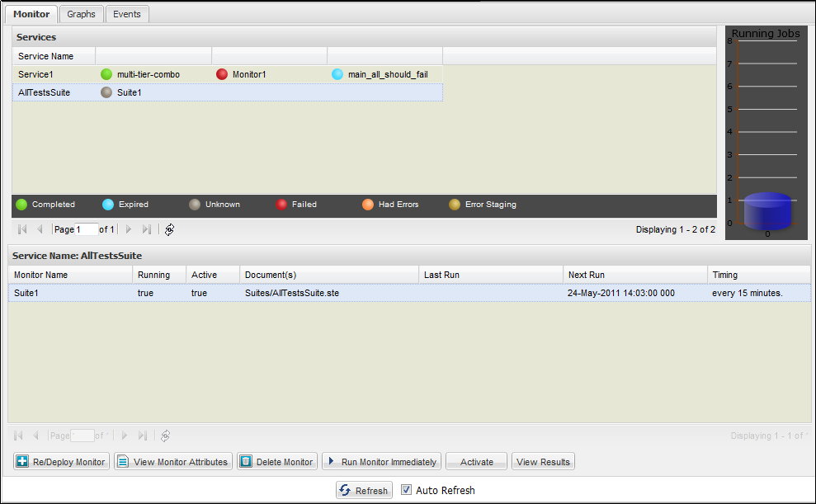
Task: Select the Monitor tab
Action: 31,13
